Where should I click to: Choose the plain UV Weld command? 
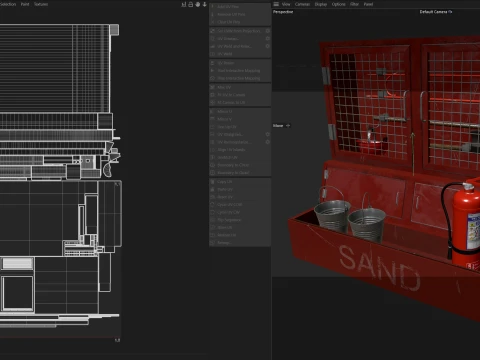(x=240, y=54)
